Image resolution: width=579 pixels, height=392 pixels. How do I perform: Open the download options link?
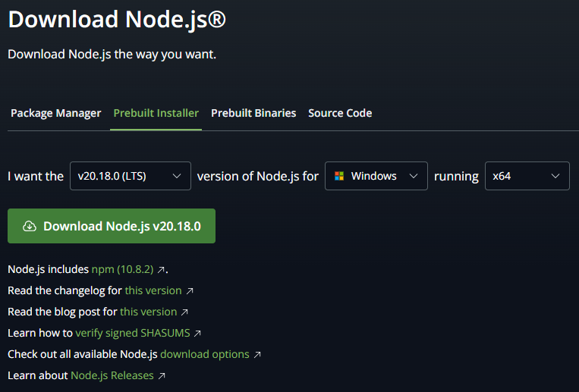(205, 354)
